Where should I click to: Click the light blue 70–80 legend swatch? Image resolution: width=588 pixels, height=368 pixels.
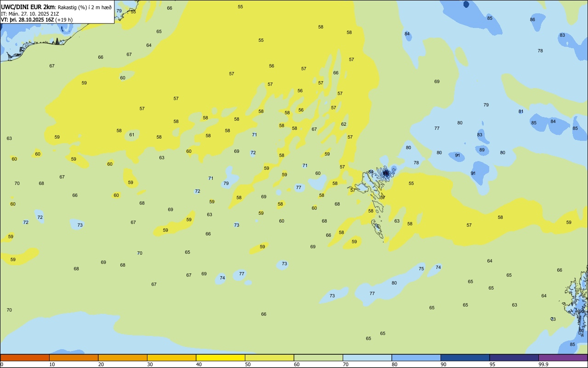click(x=367, y=357)
